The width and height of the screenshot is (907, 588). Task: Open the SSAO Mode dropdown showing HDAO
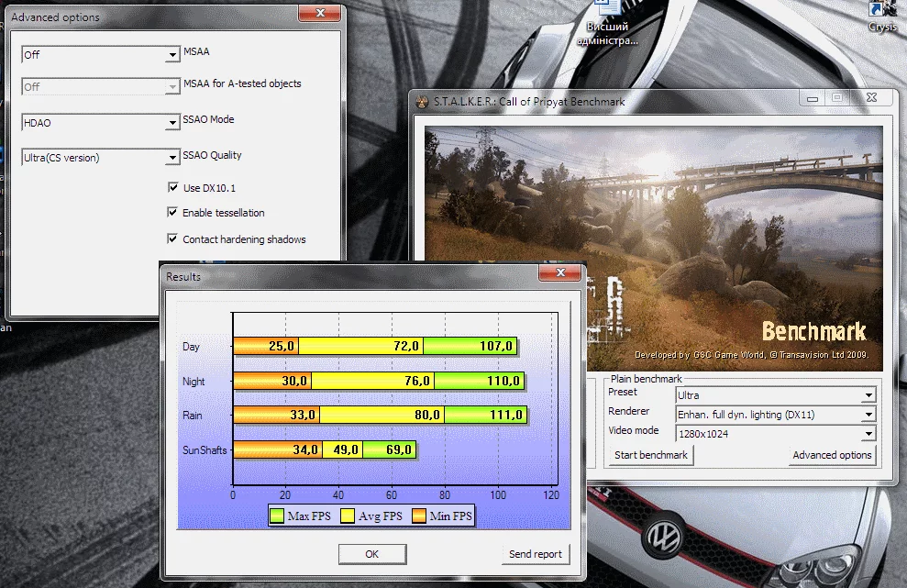coord(101,122)
